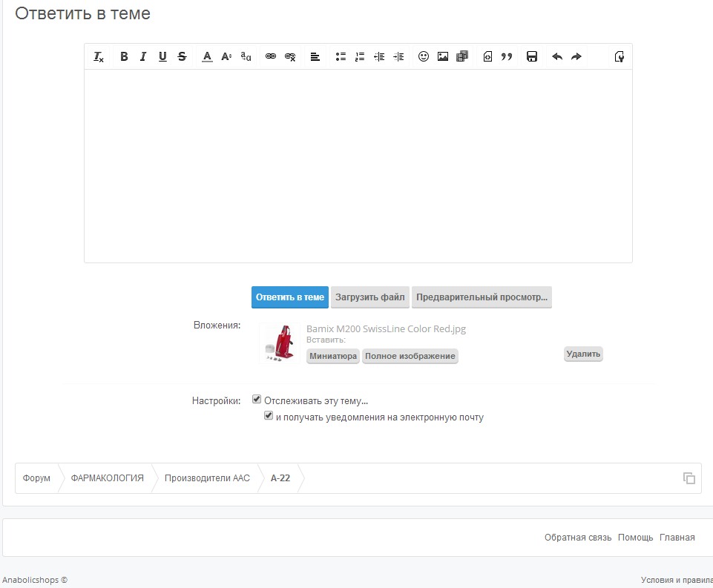Undo the last edit
Image resolution: width=713 pixels, height=588 pixels.
point(557,56)
